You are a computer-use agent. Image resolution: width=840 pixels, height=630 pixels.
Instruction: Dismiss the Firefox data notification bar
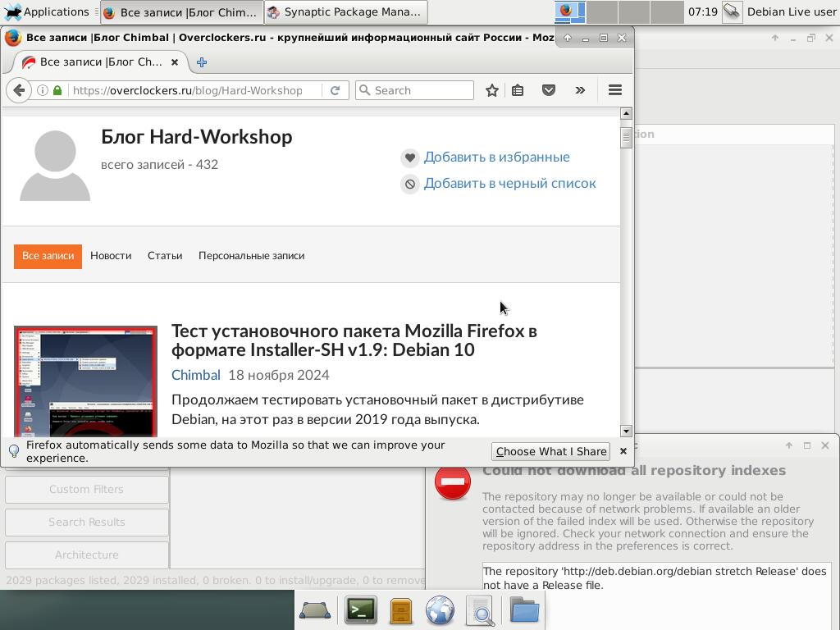click(x=623, y=451)
